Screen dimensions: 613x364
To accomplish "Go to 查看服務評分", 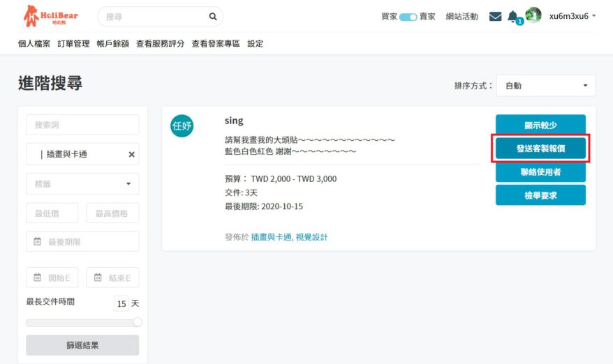I will point(161,44).
